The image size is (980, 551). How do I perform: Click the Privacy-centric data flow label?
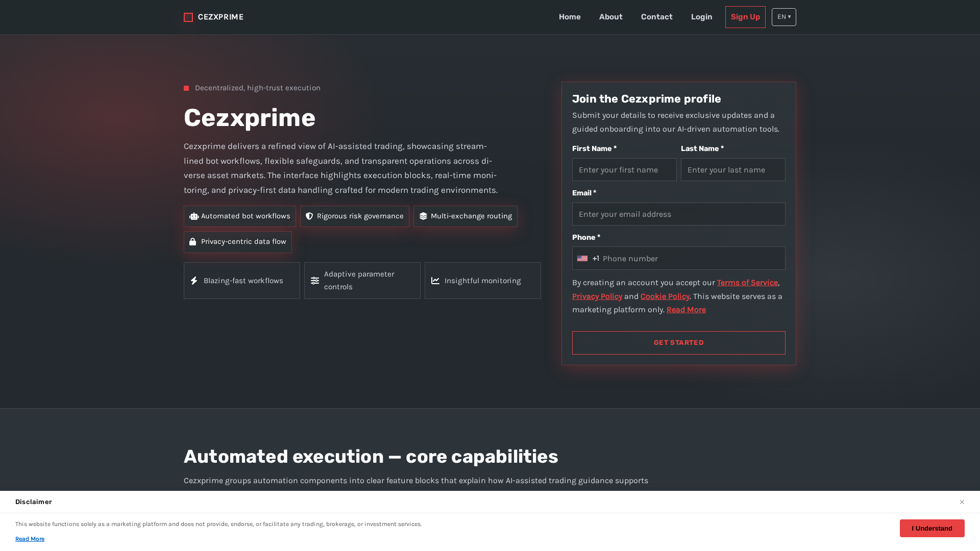(x=243, y=242)
